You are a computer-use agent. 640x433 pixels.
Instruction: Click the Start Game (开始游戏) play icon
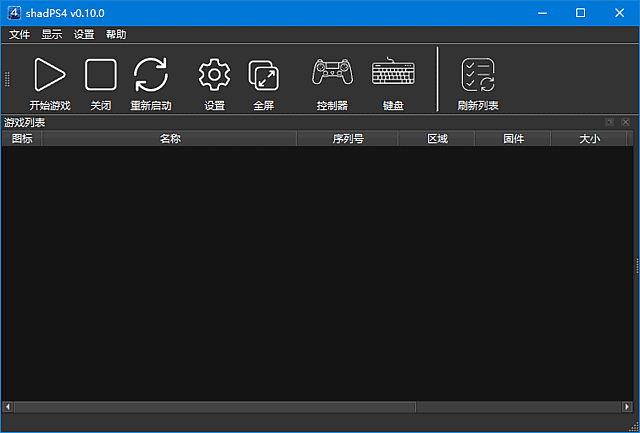pyautogui.click(x=49, y=75)
